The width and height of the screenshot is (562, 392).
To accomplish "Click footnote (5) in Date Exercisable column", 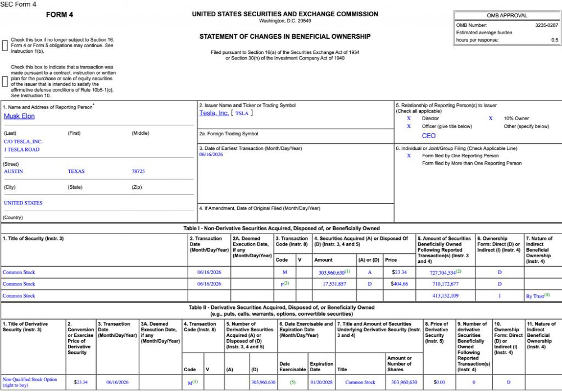I will pyautogui.click(x=292, y=382).
